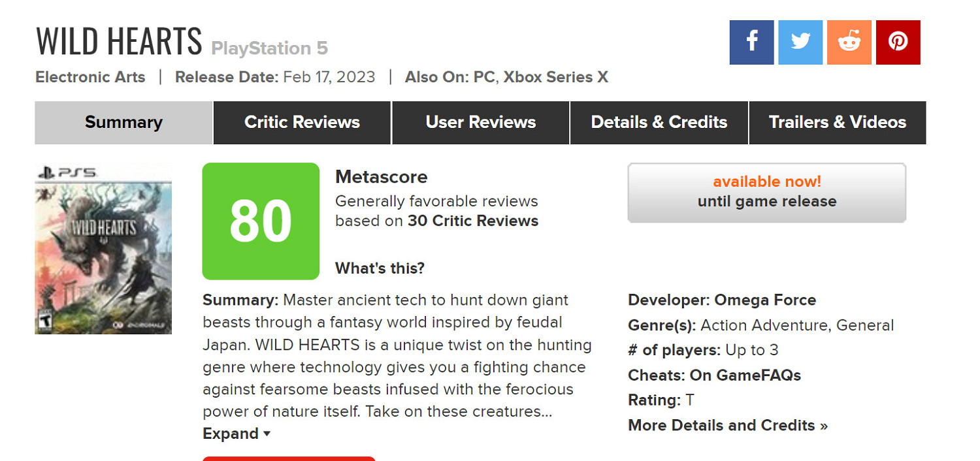The height and width of the screenshot is (461, 980).
Task: Open the User Reviews tab
Action: coord(480,122)
